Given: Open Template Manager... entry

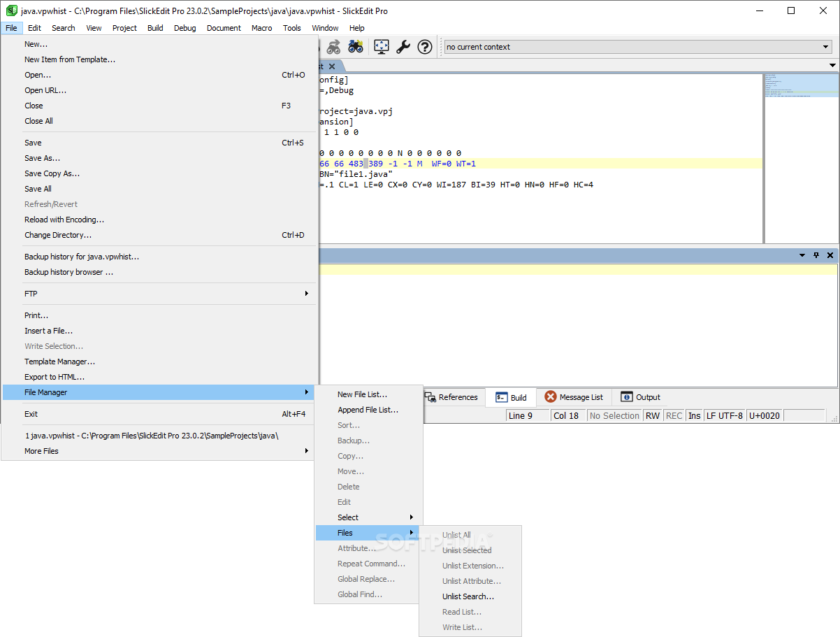Looking at the screenshot, I should click(160, 362).
